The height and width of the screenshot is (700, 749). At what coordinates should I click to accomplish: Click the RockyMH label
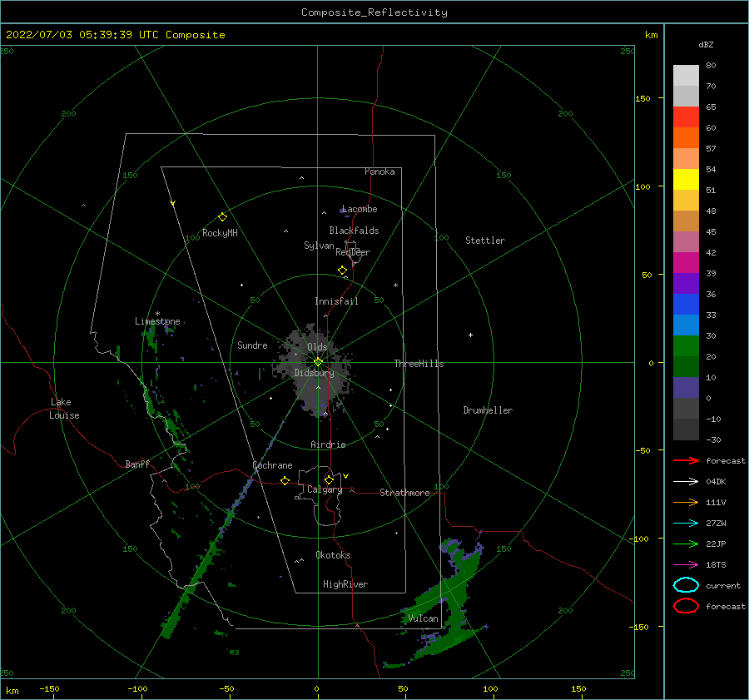pyautogui.click(x=220, y=233)
